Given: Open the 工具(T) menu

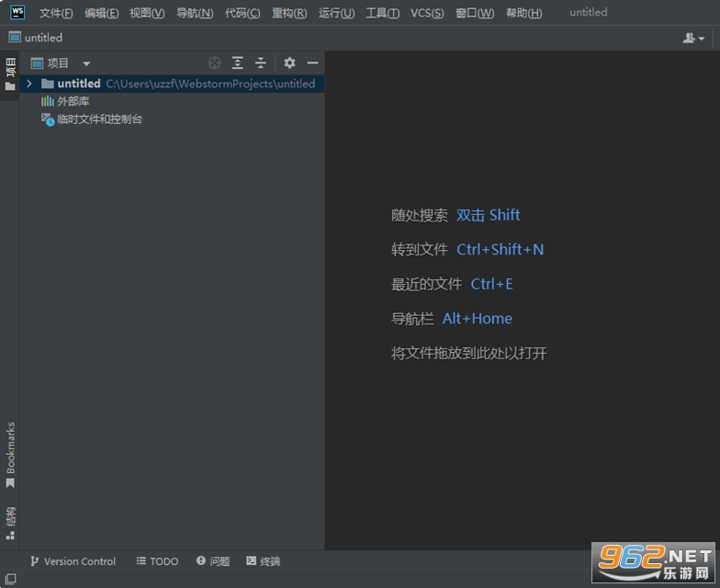Looking at the screenshot, I should (x=382, y=13).
